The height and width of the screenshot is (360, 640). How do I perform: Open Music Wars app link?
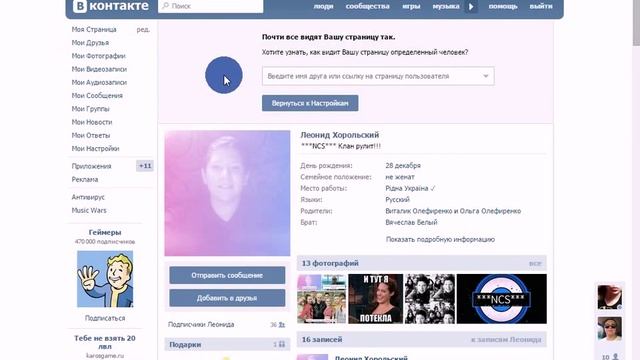[89, 210]
